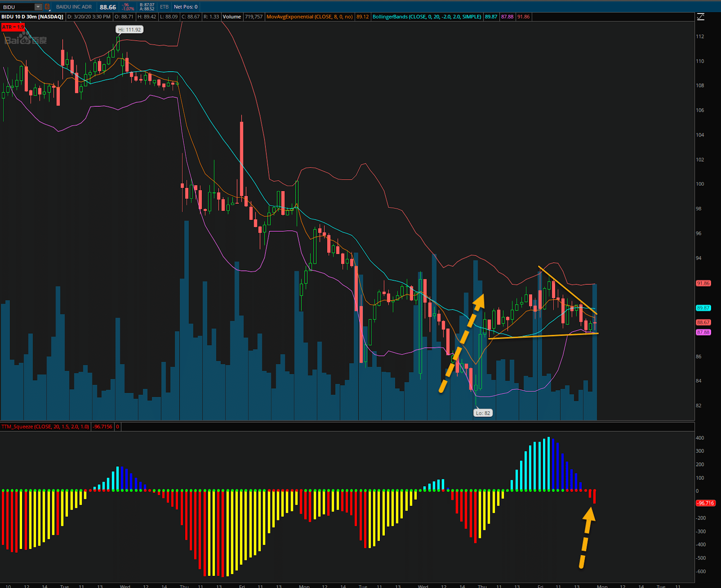Click the last price 88.66

point(108,7)
